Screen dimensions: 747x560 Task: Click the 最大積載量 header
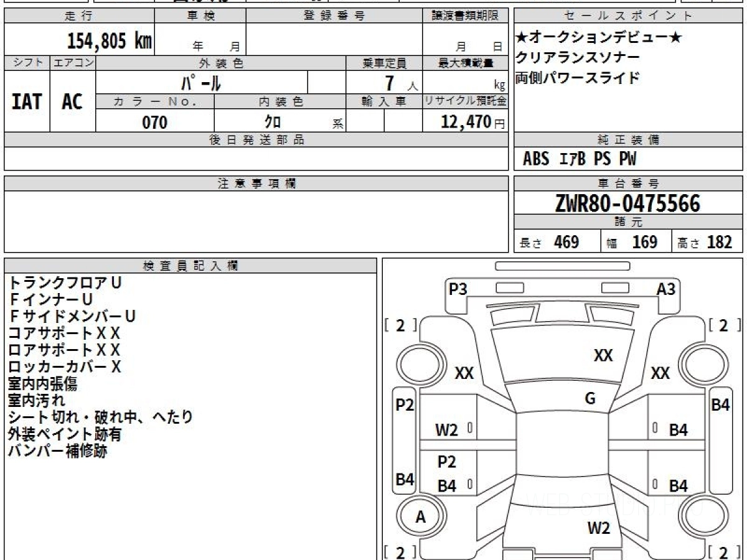pos(466,63)
